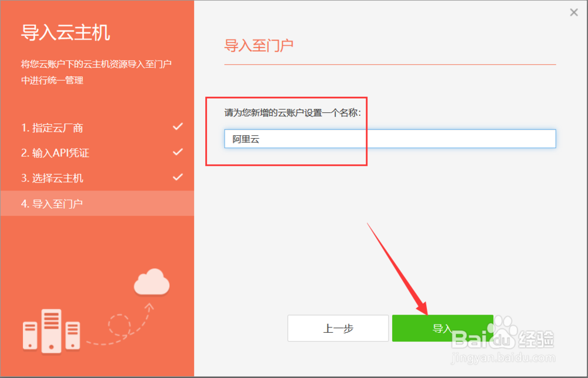Click the 导入云主机 sidebar title
588x378 pixels.
[66, 33]
